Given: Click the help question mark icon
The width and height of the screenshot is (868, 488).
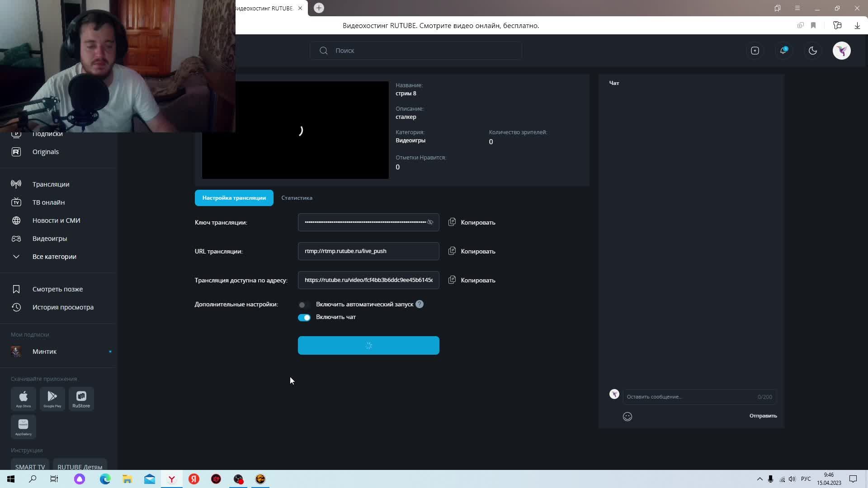Looking at the screenshot, I should tap(420, 305).
